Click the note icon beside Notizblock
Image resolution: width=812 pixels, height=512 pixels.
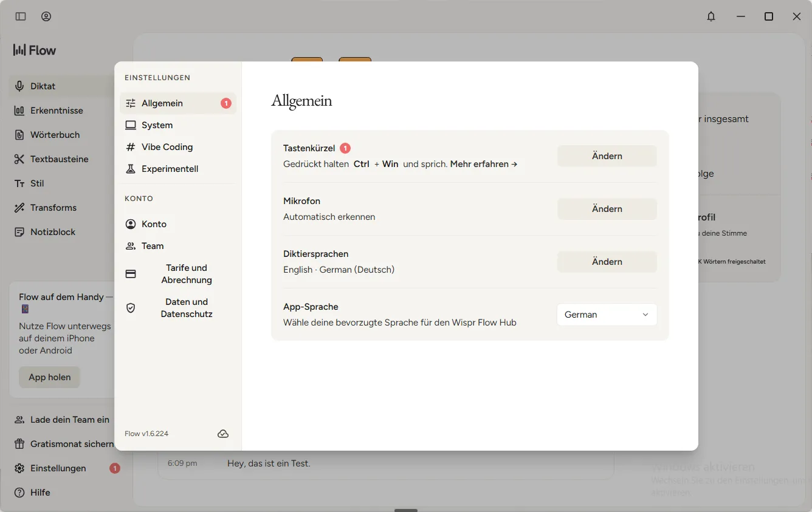(19, 232)
